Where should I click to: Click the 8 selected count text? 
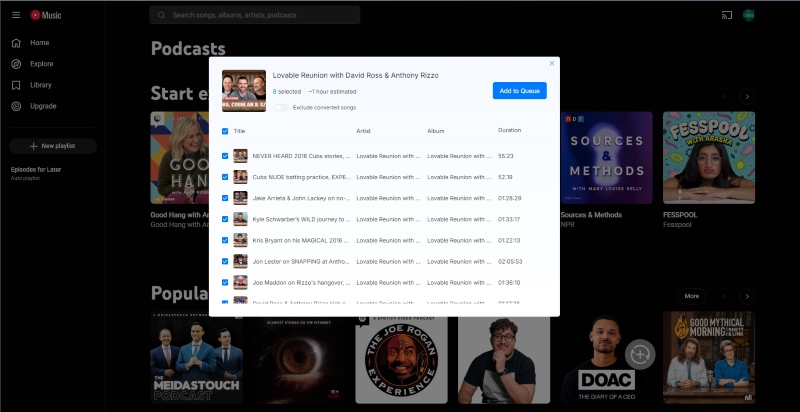coord(287,92)
